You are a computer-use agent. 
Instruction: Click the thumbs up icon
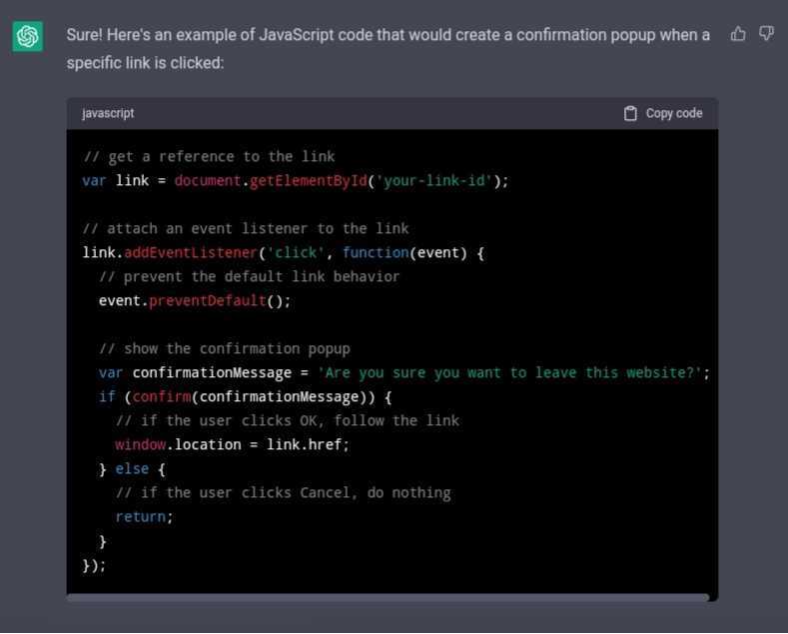point(738,34)
